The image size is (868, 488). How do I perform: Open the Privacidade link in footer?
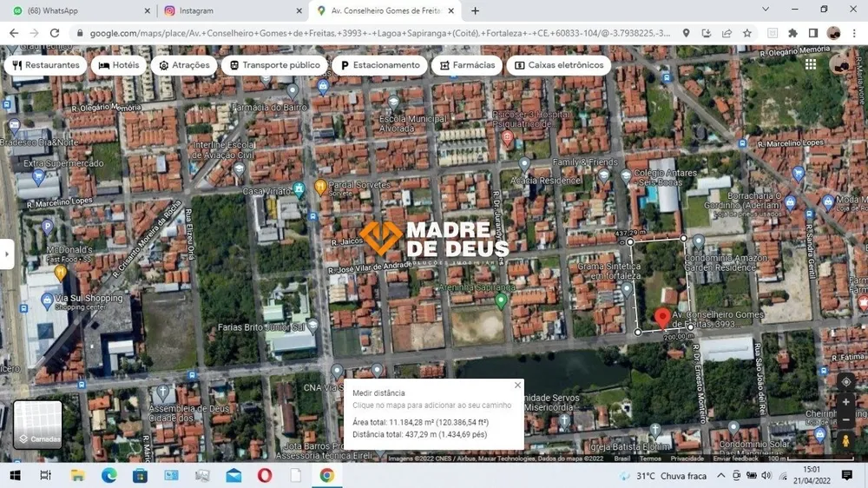pyautogui.click(x=687, y=458)
